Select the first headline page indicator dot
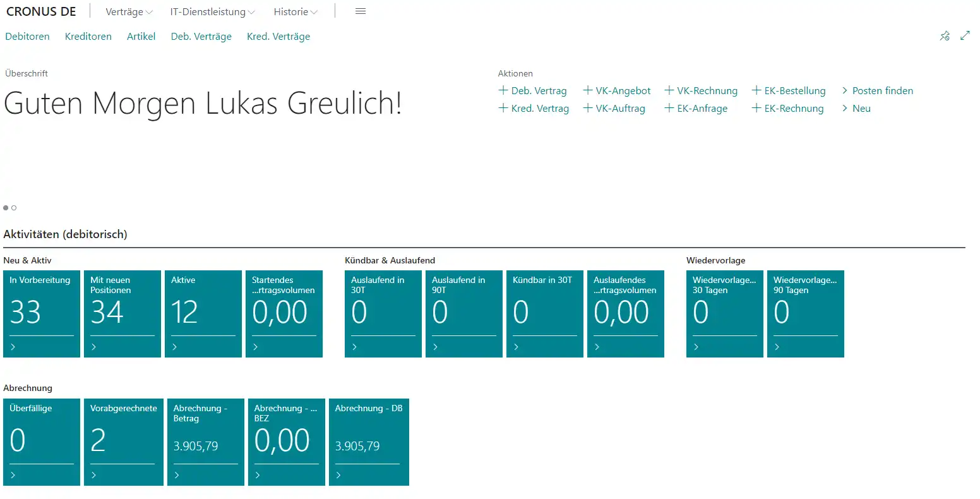The width and height of the screenshot is (980, 499). click(x=6, y=208)
